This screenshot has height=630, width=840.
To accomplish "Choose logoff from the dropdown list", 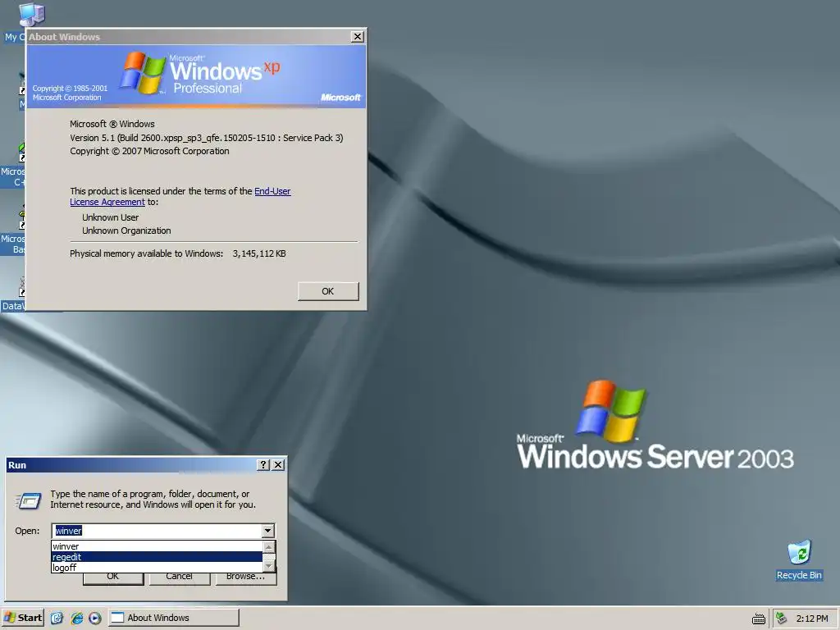I will [x=157, y=568].
